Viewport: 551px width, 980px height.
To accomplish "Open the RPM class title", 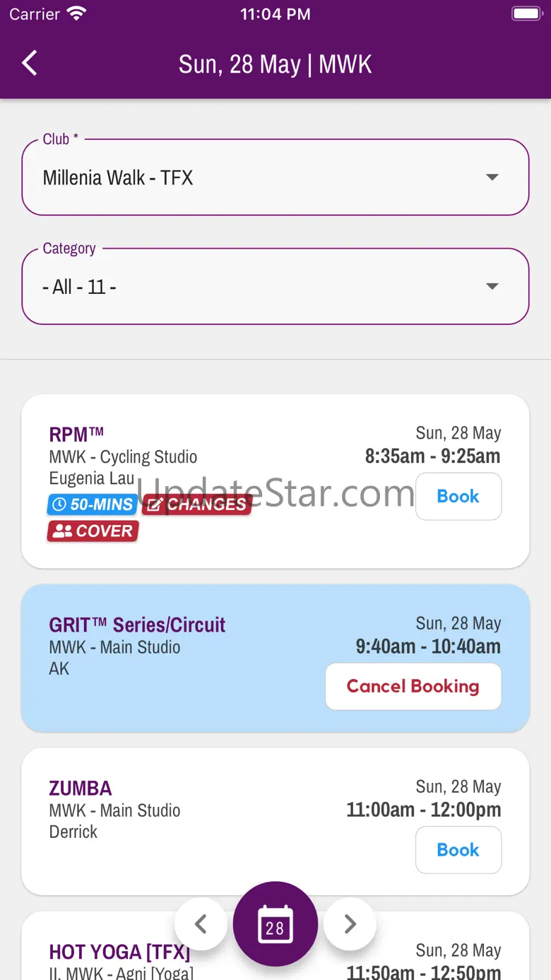I will (x=76, y=434).
